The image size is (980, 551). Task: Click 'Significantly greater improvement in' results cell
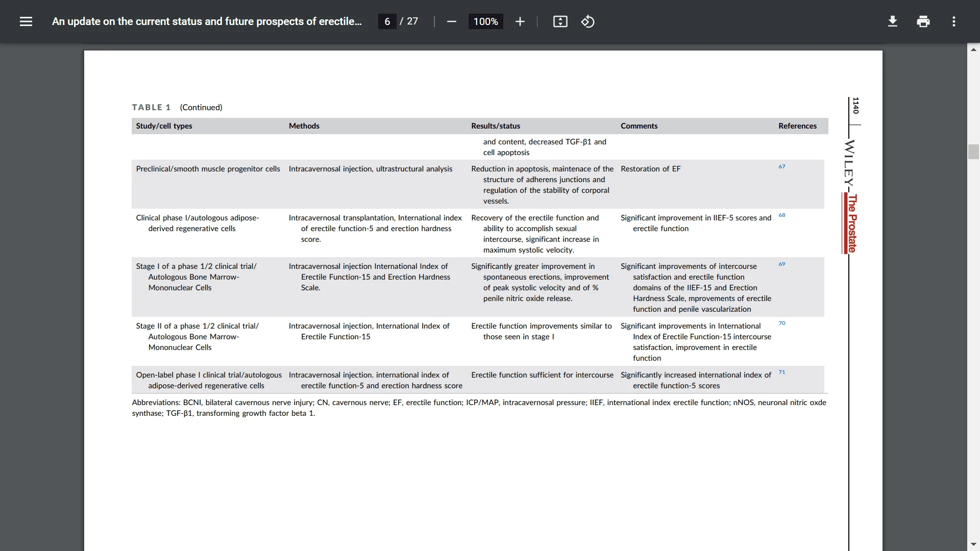[x=540, y=282]
